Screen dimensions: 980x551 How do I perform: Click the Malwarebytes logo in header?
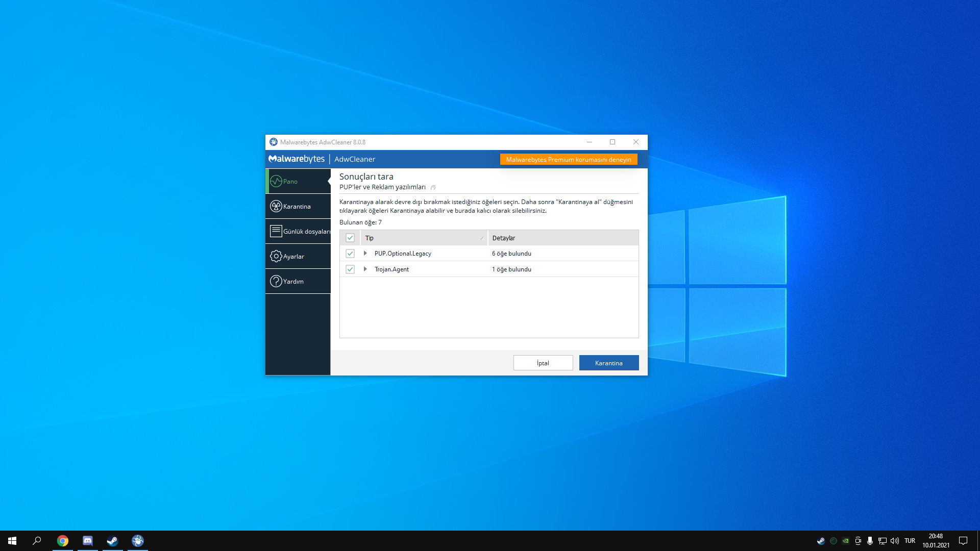[x=297, y=159]
